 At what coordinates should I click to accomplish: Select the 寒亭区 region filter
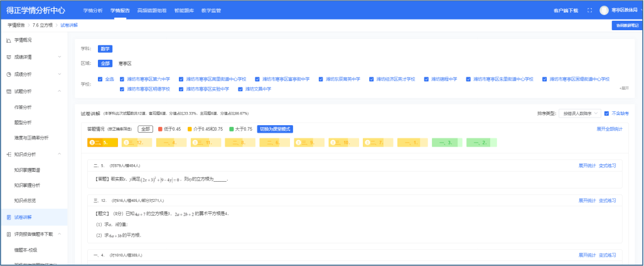125,64
